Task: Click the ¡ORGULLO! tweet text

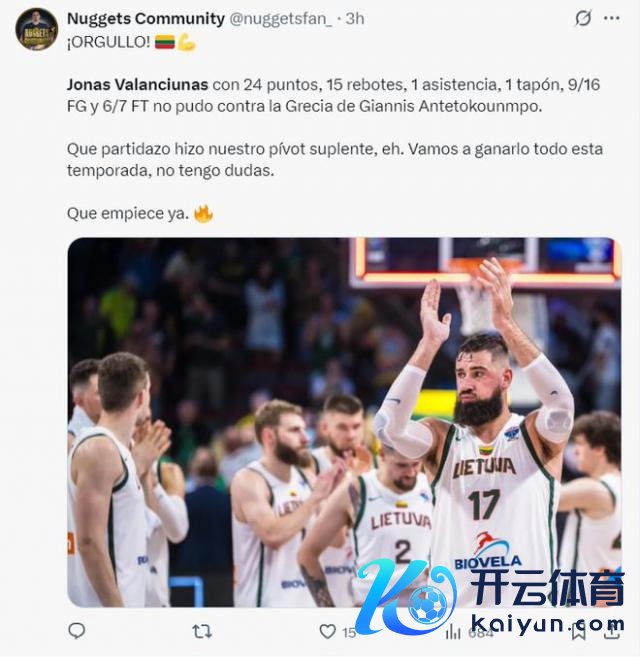Action: point(109,42)
